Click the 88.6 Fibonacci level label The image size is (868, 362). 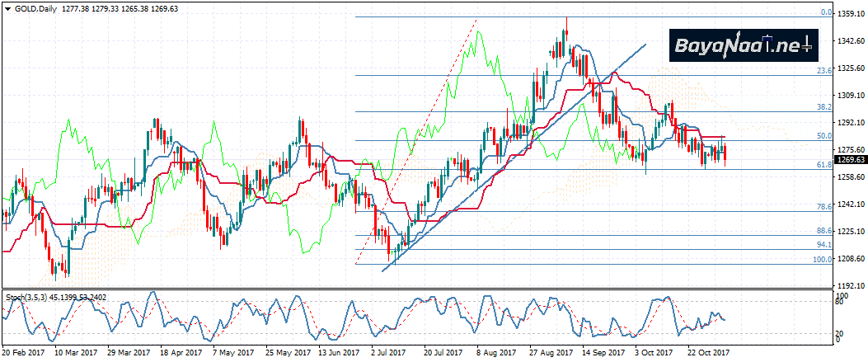[x=823, y=231]
